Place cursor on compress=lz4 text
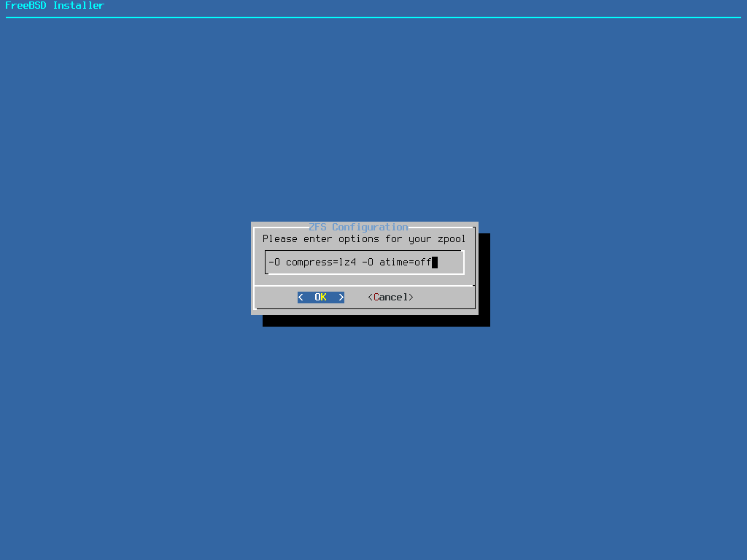 point(320,262)
